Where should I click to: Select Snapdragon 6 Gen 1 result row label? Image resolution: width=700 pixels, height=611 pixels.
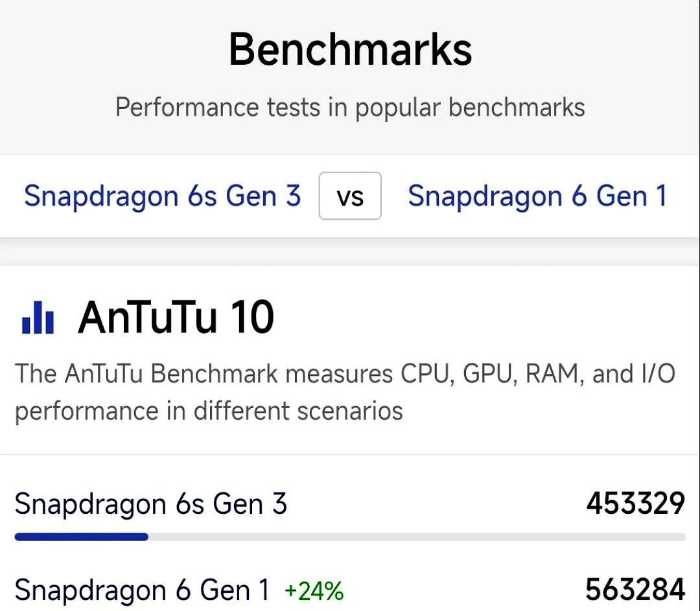[142, 590]
